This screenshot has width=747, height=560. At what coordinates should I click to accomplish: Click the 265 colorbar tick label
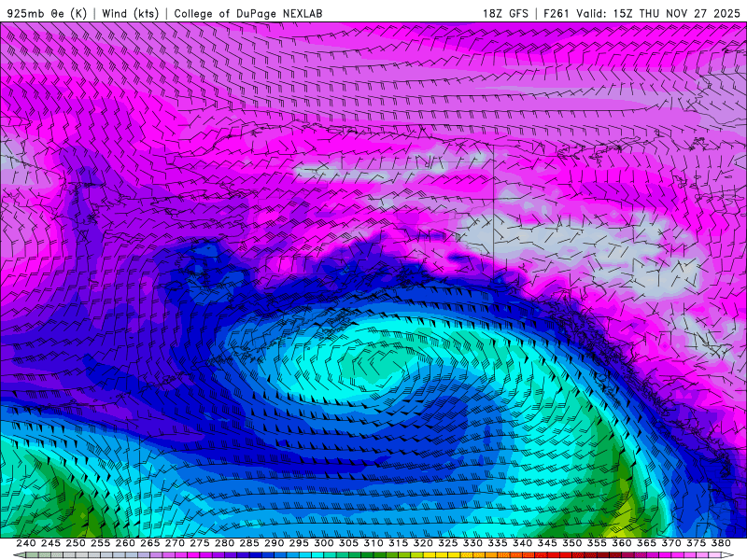pyautogui.click(x=149, y=543)
